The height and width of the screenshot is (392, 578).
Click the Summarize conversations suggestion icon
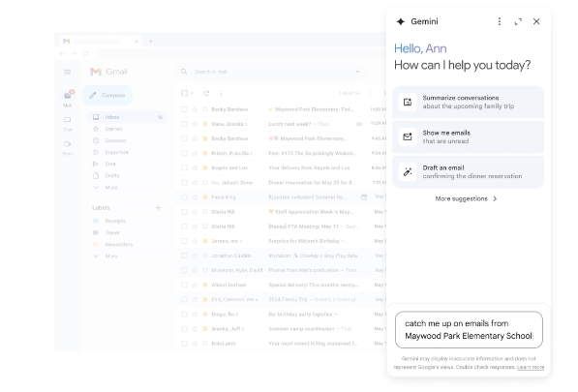[x=408, y=102]
